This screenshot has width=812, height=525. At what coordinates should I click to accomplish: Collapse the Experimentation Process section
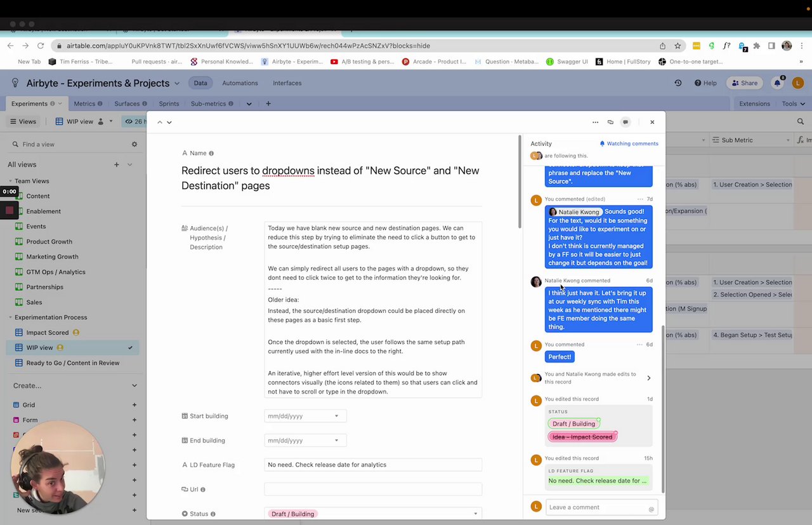(x=10, y=317)
